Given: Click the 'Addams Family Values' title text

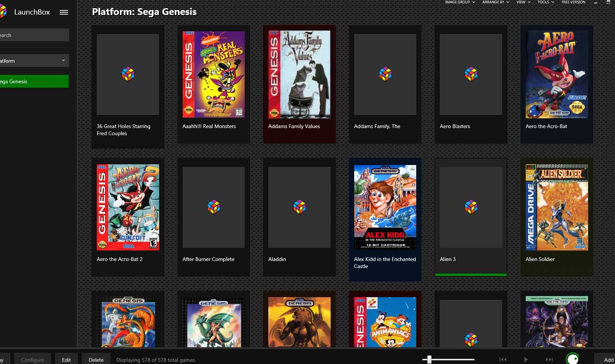Looking at the screenshot, I should pos(294,127).
